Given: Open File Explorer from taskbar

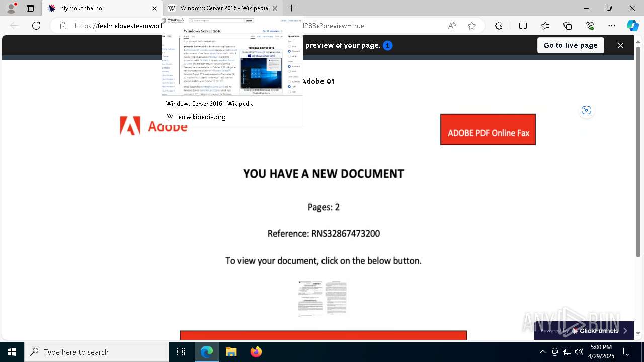Looking at the screenshot, I should click(231, 352).
